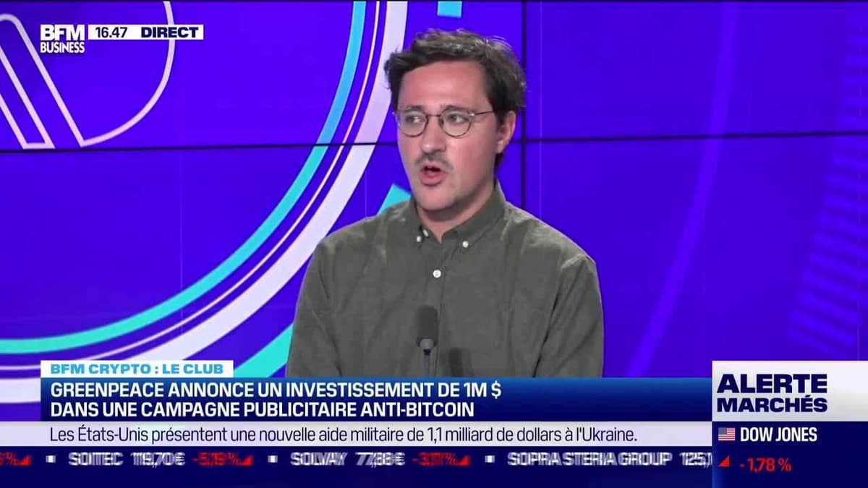Click the BFM Business logo
868x488 pixels.
62,38
